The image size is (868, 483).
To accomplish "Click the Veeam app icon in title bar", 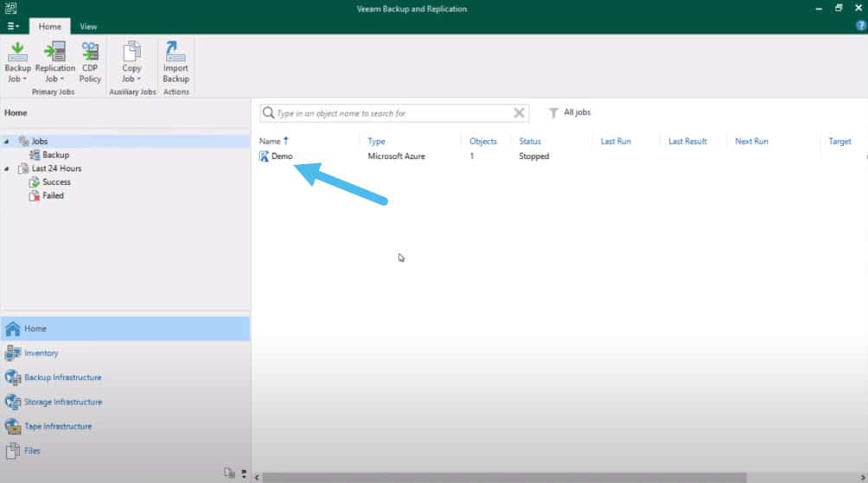I will point(10,8).
